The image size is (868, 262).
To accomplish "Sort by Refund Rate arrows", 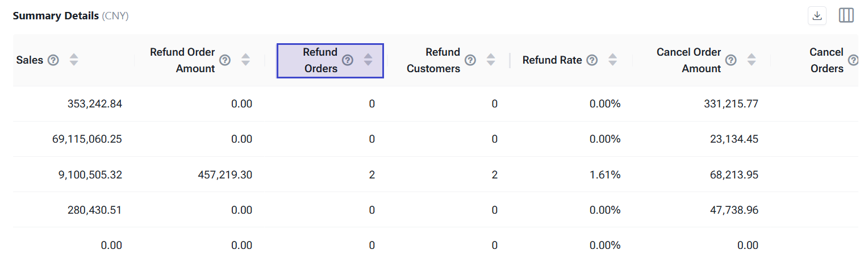I will click(x=612, y=60).
